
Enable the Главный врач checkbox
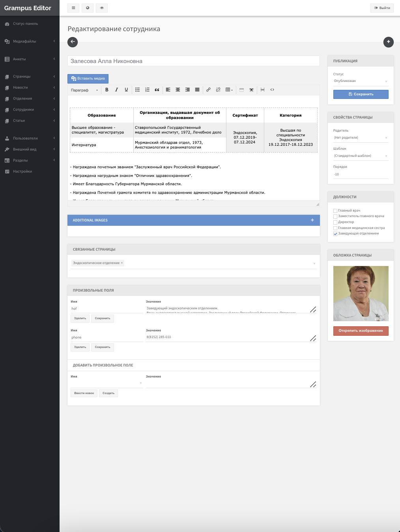(x=335, y=211)
